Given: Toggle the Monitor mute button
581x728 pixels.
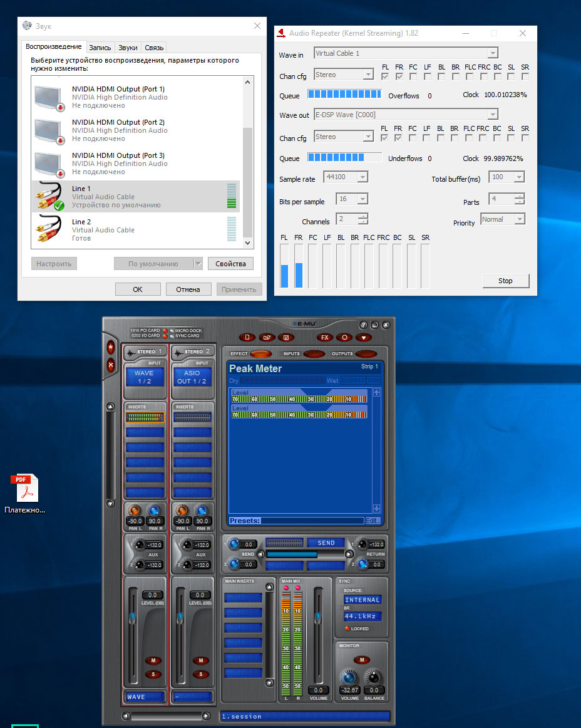Looking at the screenshot, I should [361, 660].
